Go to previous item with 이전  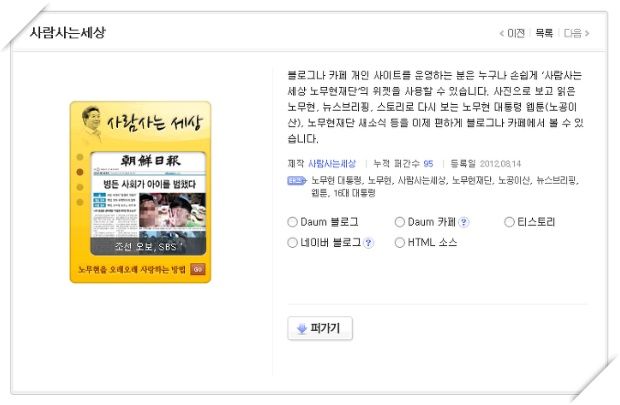point(512,33)
